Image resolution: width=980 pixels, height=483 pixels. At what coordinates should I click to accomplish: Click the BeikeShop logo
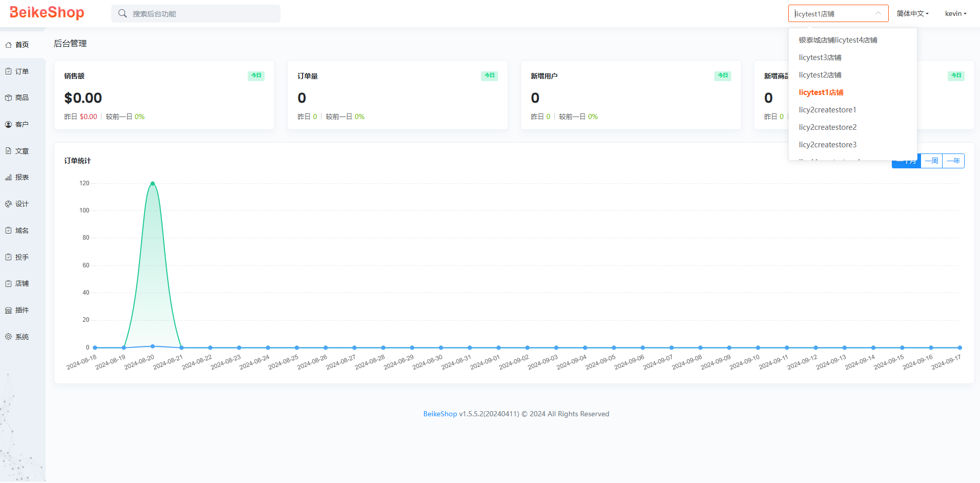(47, 13)
